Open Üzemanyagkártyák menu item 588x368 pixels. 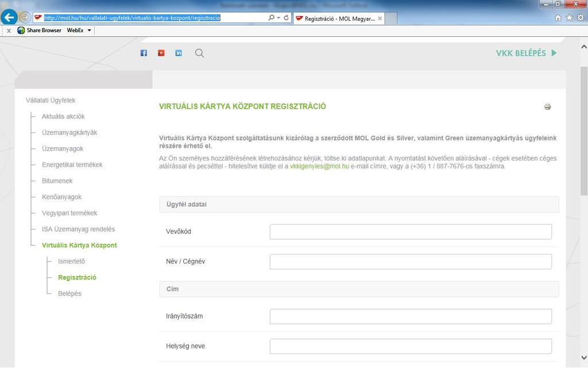click(69, 133)
